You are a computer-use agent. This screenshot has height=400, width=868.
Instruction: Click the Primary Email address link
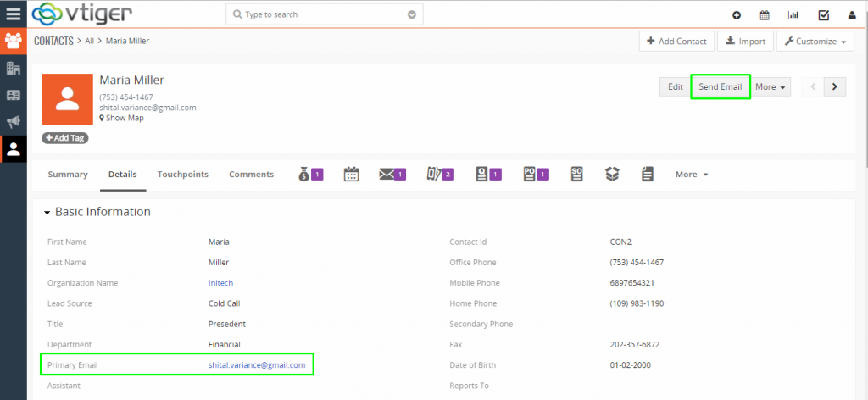tap(257, 365)
